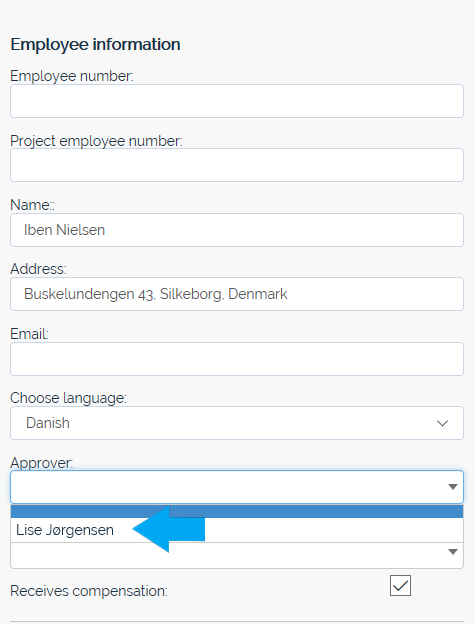Open the dropdown hidden beneath the approver list
This screenshot has height=625, width=476.
point(237,555)
